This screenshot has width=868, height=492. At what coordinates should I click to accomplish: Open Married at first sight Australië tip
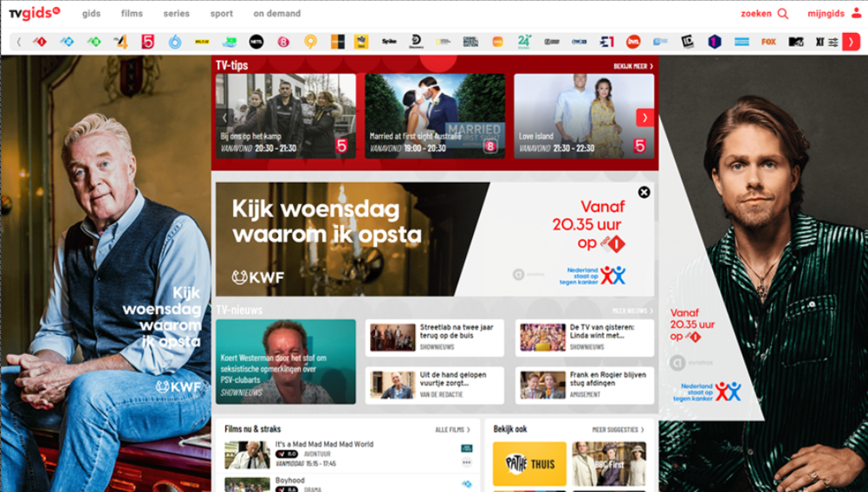435,116
